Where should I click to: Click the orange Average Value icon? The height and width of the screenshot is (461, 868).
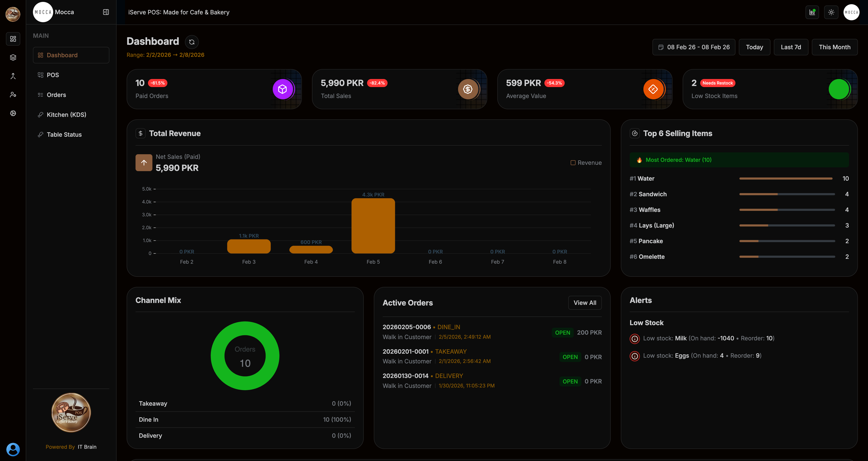(x=653, y=89)
